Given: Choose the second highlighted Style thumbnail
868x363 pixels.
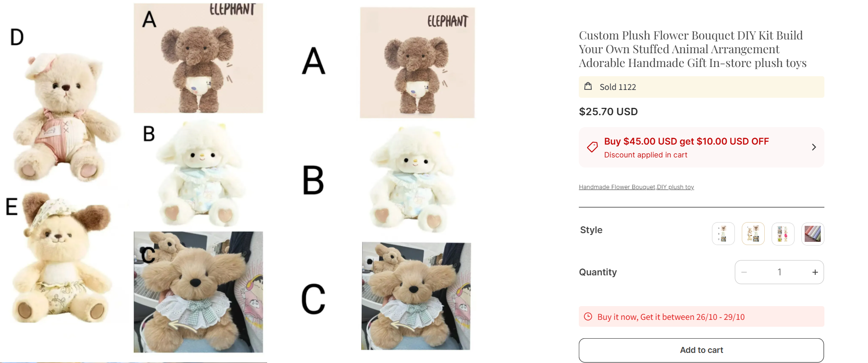Looking at the screenshot, I should tap(753, 234).
